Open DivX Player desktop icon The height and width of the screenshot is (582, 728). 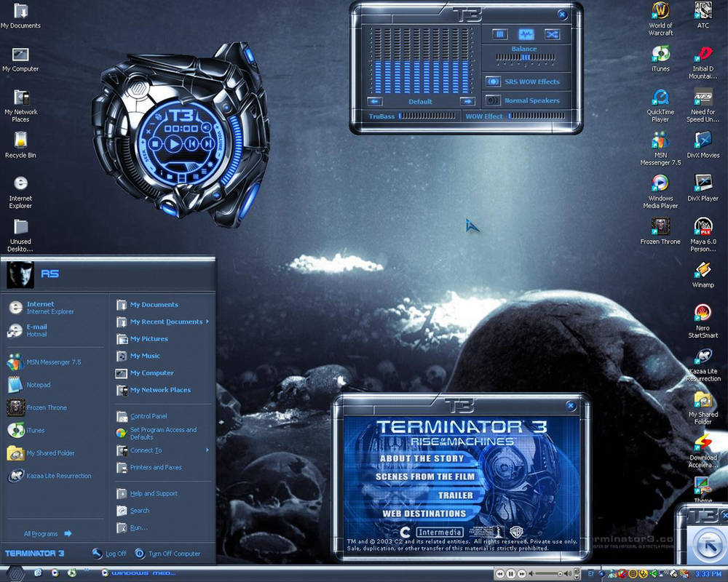pyautogui.click(x=703, y=188)
